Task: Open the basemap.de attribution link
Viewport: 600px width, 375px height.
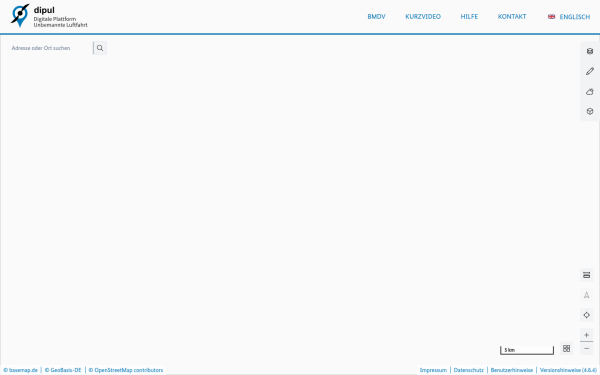Action: 20,370
